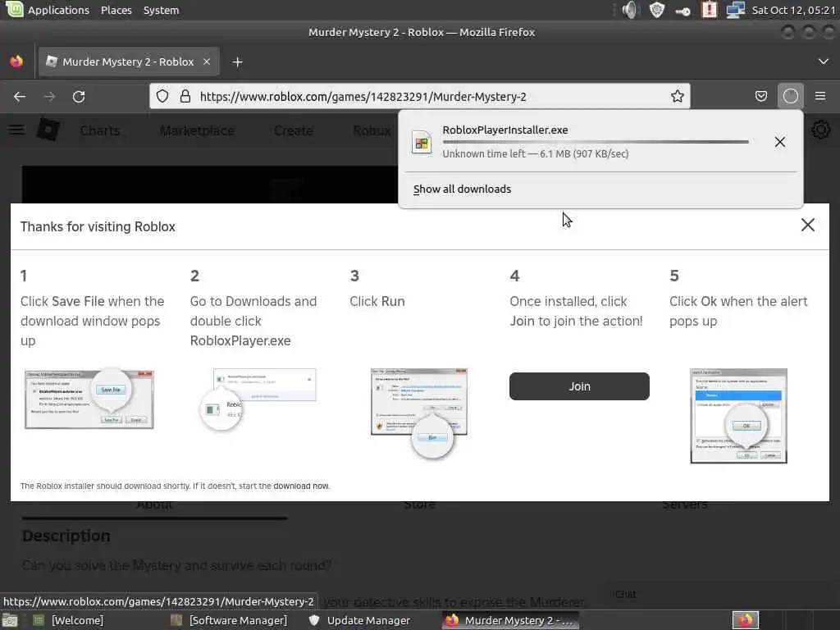
Task: Open the Roblox sidebar hamburger menu
Action: coord(16,130)
